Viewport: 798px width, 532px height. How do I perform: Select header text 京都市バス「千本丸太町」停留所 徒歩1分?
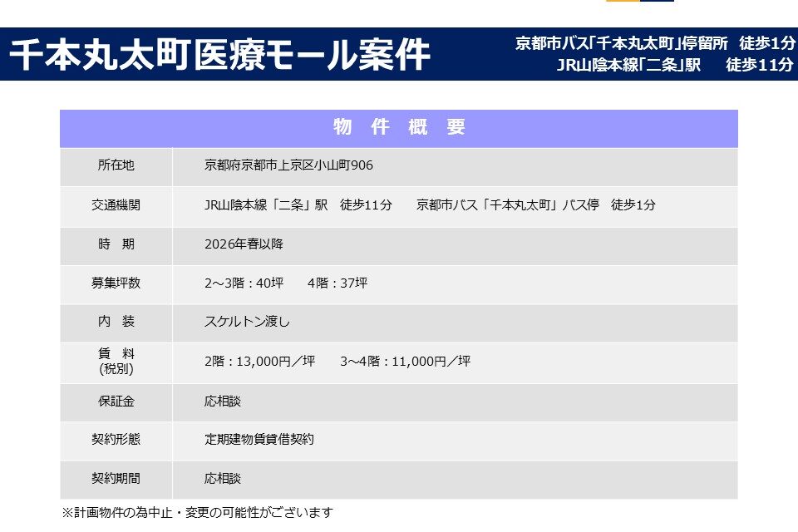click(x=655, y=43)
